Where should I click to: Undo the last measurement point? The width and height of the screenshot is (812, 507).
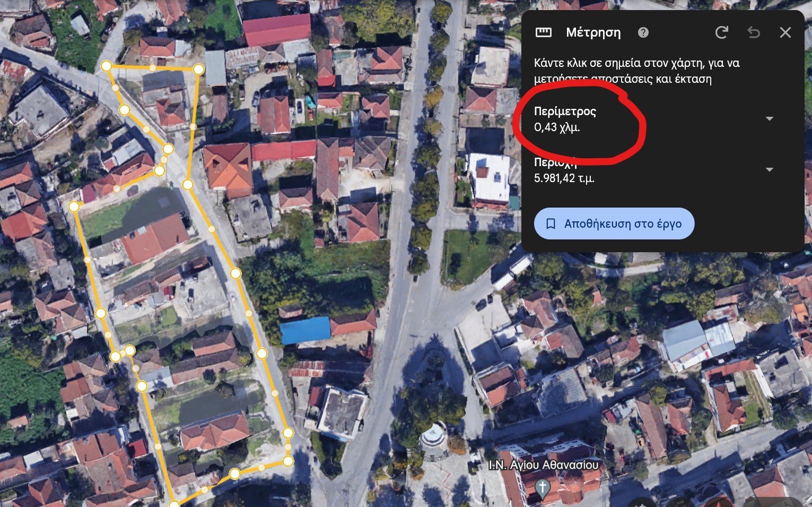pos(754,32)
